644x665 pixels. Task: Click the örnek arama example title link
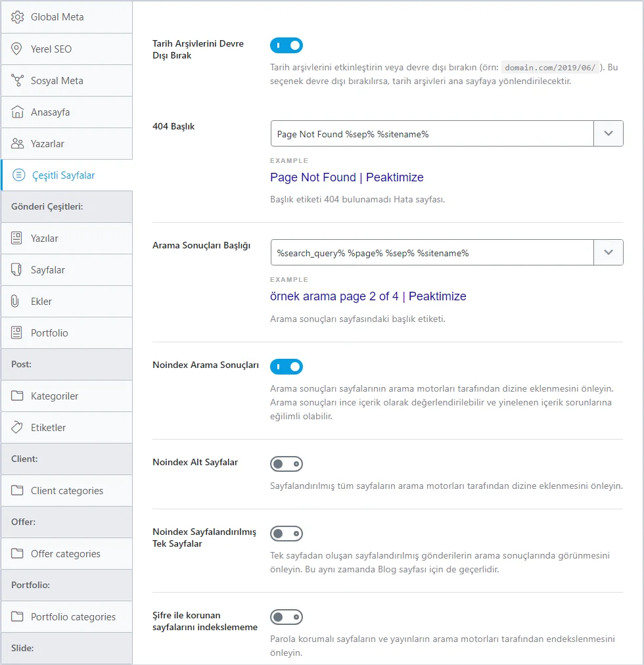368,296
